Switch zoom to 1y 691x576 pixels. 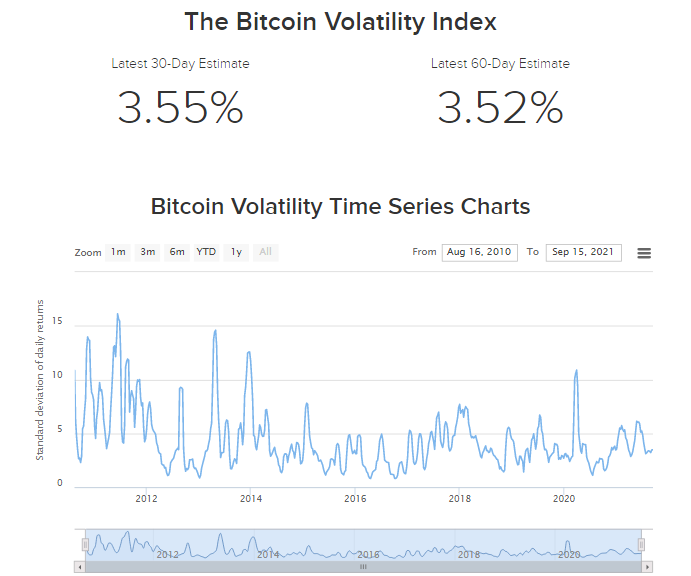coord(236,252)
